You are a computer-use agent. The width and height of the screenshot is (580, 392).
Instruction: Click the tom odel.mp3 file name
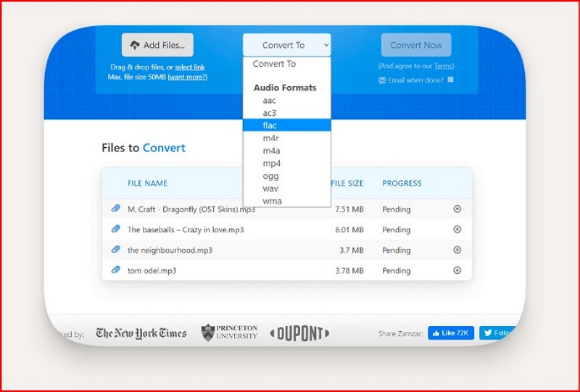152,271
